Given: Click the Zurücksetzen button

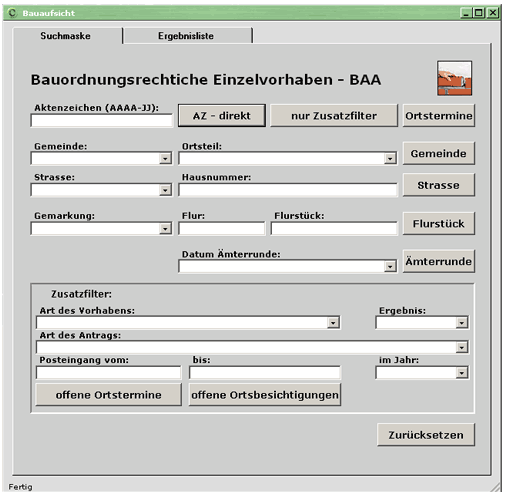Looking at the screenshot, I should [426, 435].
